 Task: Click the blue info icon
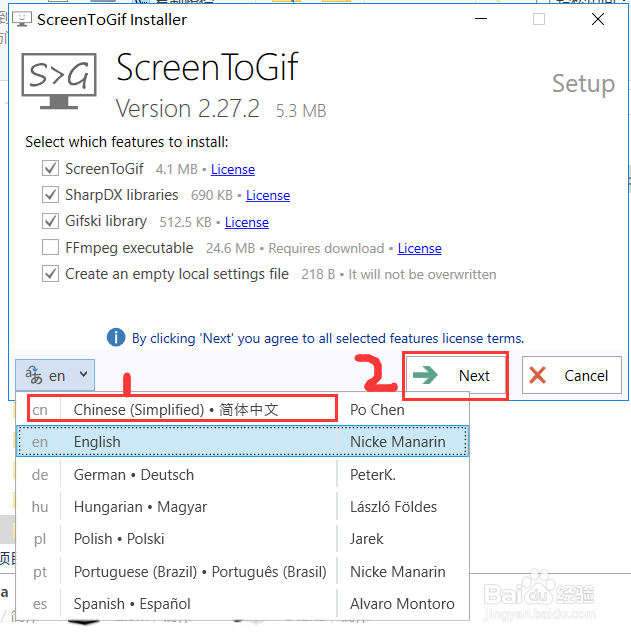click(116, 337)
